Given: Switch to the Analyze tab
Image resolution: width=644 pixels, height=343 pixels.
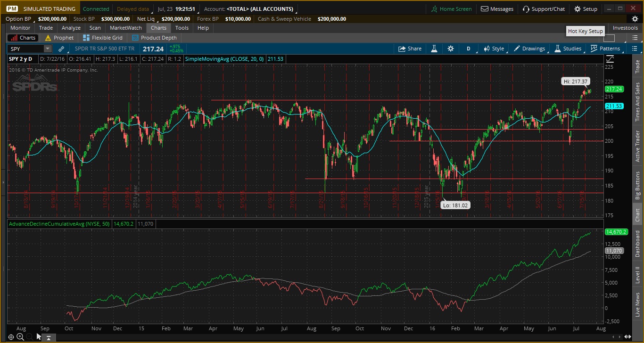Looking at the screenshot, I should (71, 28).
